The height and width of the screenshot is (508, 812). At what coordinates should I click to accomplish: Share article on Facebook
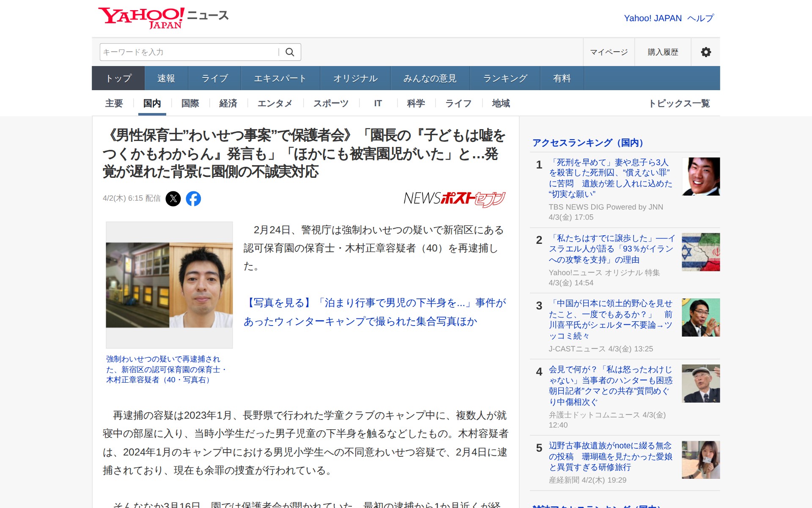pyautogui.click(x=193, y=199)
